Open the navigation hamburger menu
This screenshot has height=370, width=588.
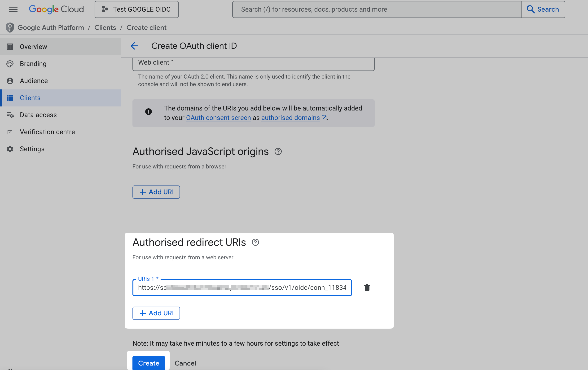[x=13, y=9]
